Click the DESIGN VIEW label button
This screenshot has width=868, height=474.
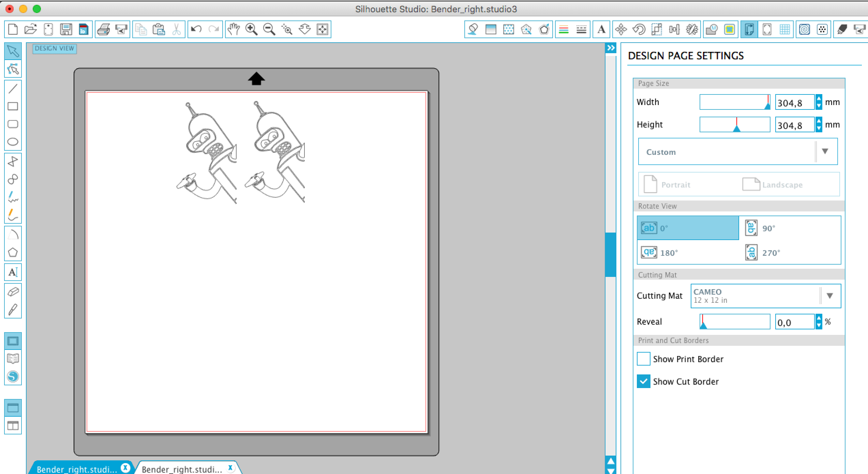coord(55,48)
